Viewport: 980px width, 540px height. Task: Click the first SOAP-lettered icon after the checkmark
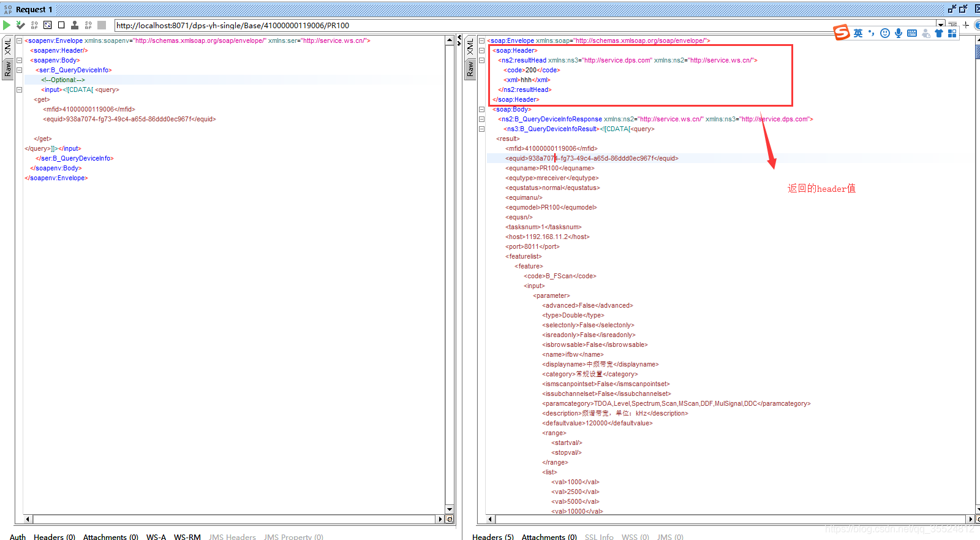(34, 25)
